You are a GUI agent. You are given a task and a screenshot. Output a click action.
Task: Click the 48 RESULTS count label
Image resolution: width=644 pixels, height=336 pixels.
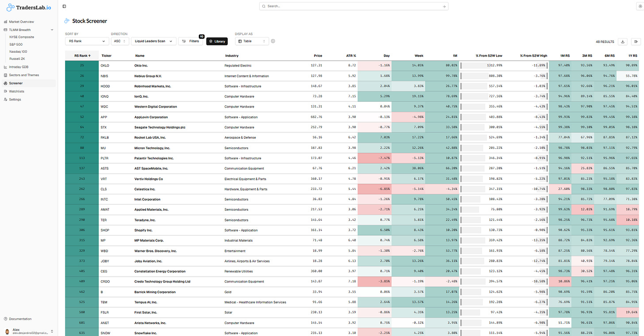605,42
